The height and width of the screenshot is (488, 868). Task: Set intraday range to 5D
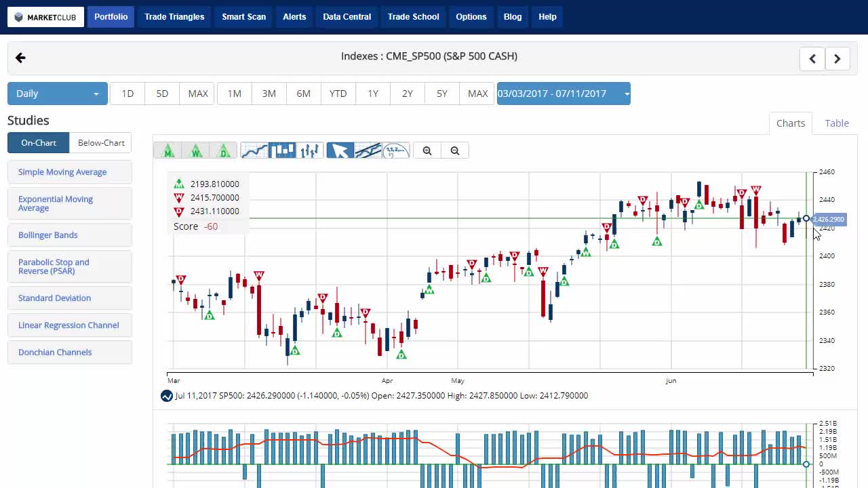[162, 94]
